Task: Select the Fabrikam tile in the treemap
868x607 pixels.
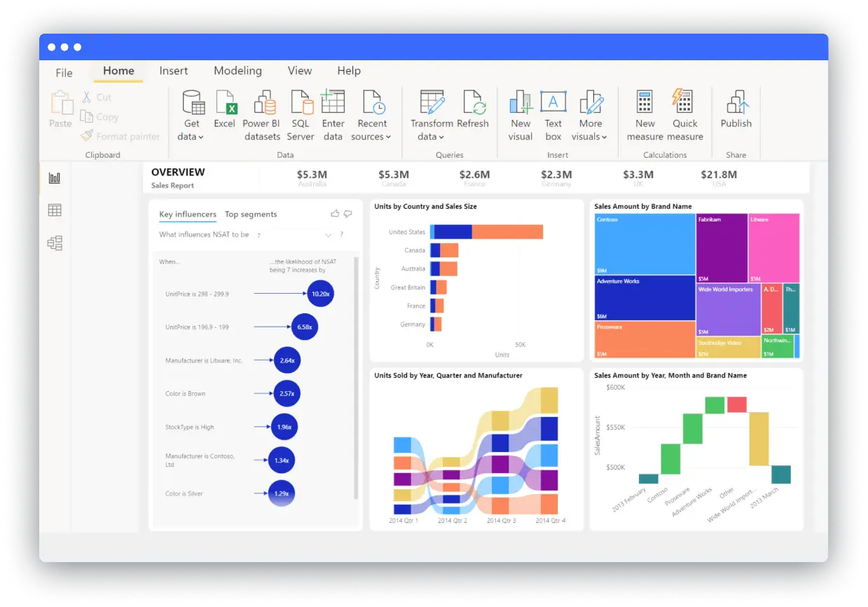Action: pos(722,248)
